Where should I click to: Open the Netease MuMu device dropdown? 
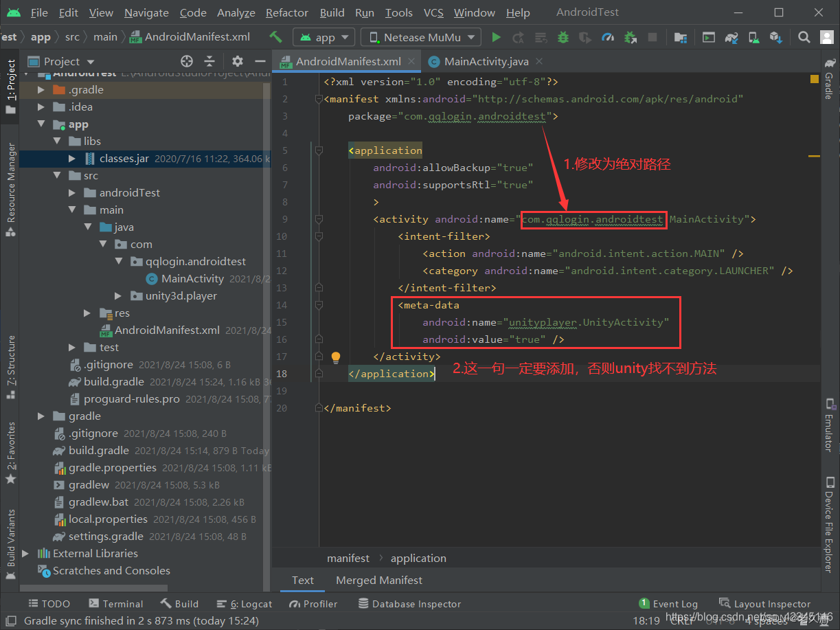[420, 36]
